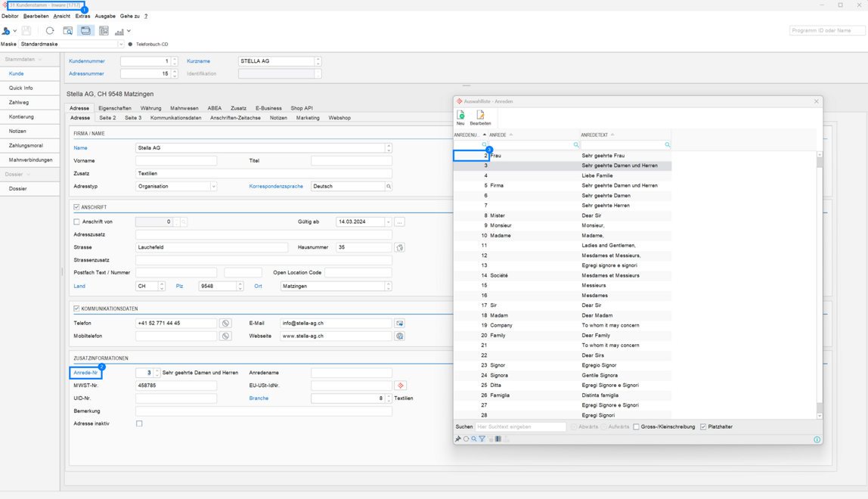
Task: Switch to the Kommunikationsdaten tab
Action: coord(175,118)
